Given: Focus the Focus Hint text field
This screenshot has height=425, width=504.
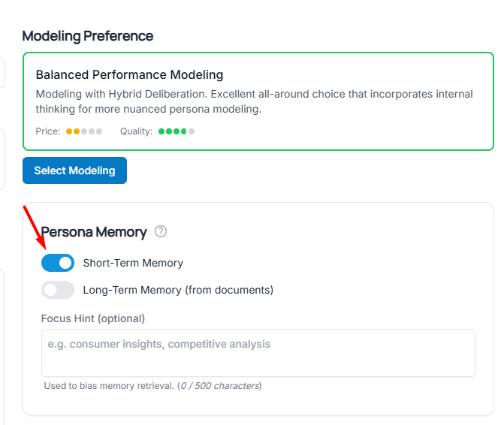Looking at the screenshot, I should pos(258,352).
